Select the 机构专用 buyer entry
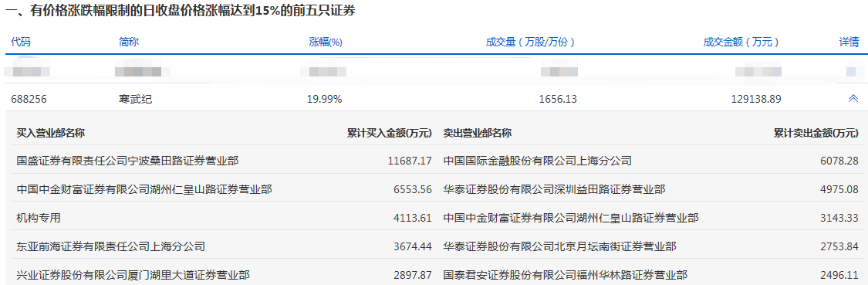Viewport: 868px width, 285px height. tap(39, 218)
